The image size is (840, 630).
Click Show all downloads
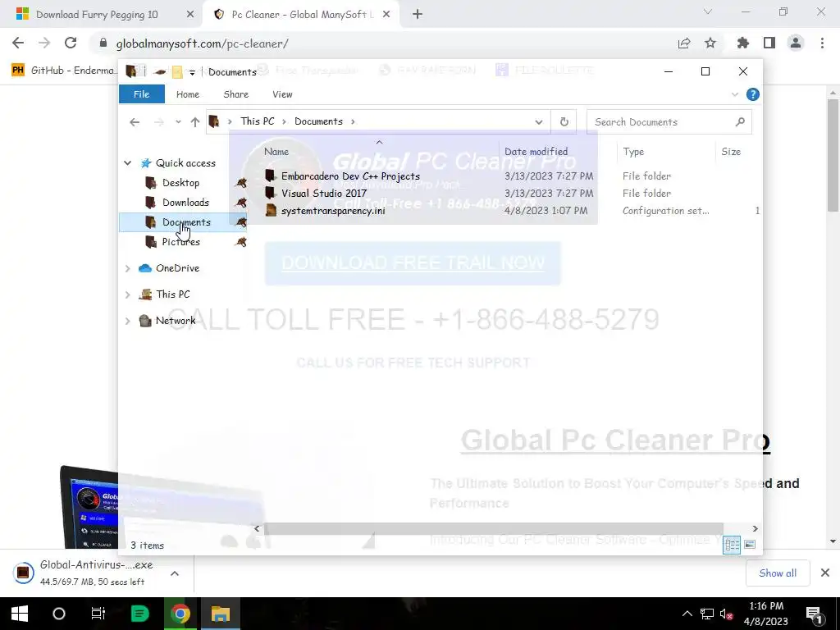coord(778,573)
